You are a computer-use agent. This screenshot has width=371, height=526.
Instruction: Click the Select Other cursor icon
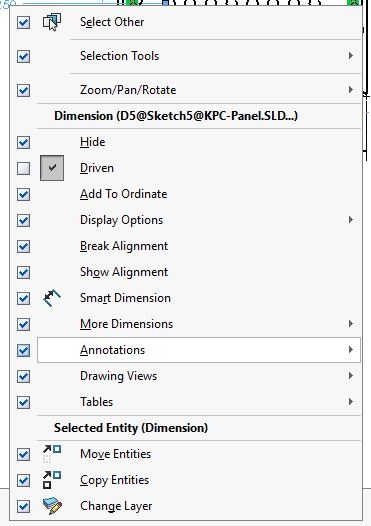(x=52, y=22)
